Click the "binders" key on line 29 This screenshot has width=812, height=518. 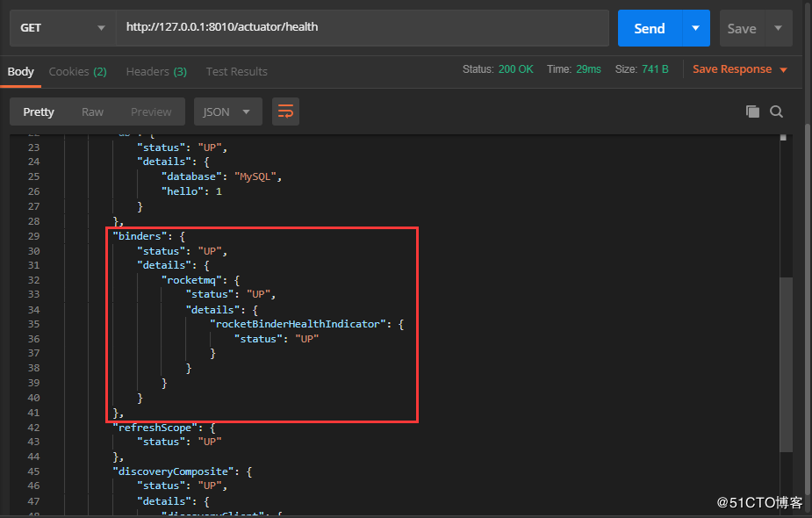[140, 236]
